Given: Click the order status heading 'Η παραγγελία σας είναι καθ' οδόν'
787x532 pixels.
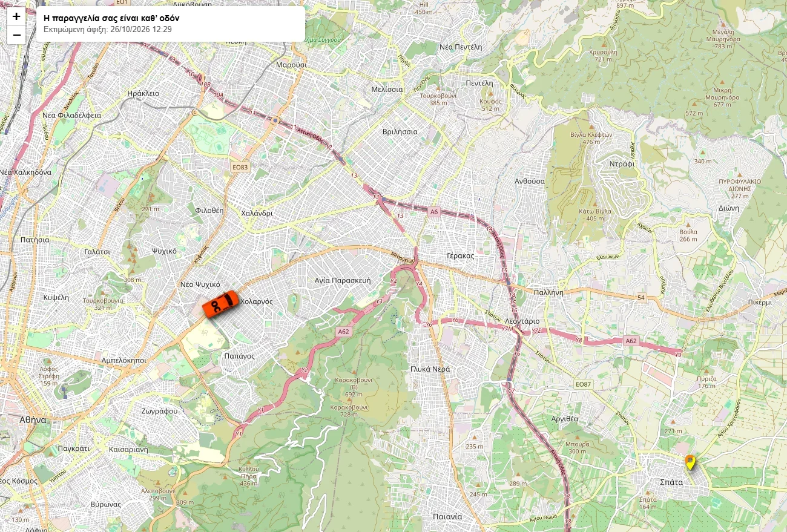Looking at the screenshot, I should coord(111,18).
